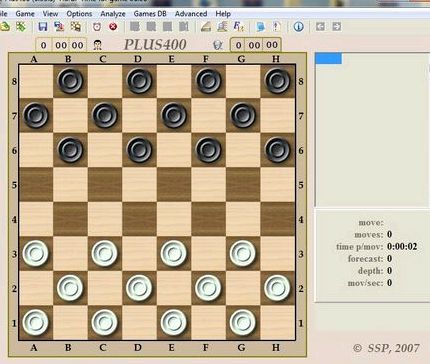Select the white checker on A1
The image size is (430, 364).
35,322
